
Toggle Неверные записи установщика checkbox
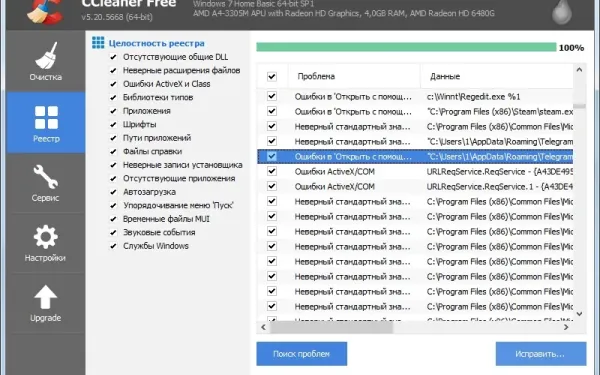point(113,165)
